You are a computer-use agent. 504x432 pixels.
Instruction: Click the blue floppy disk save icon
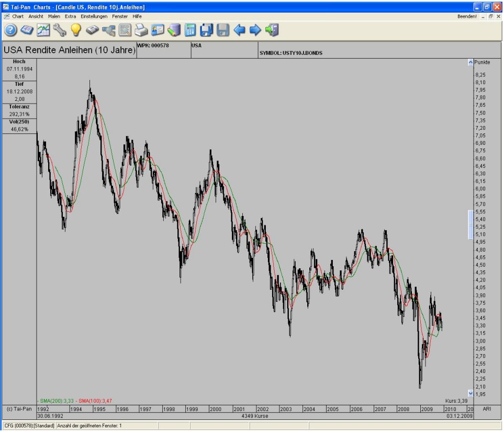[x=206, y=30]
